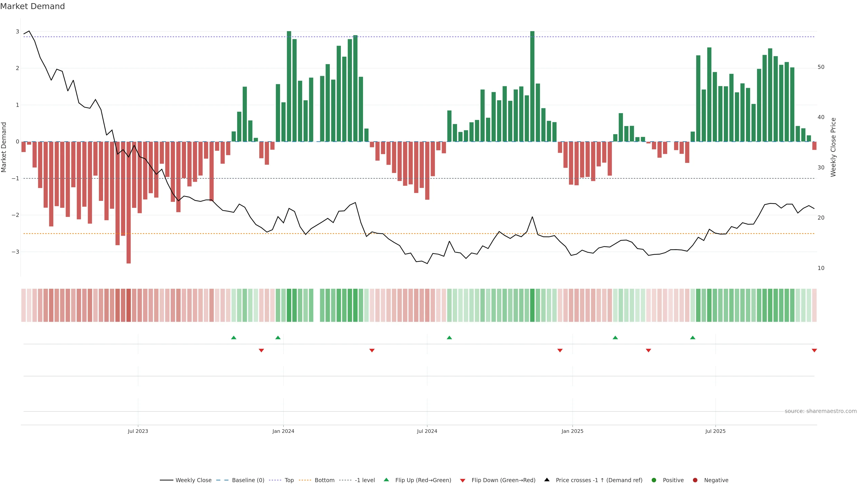The image size is (868, 488).
Task: Click the red flip-down triangle at far right edge
Action: [x=814, y=351]
